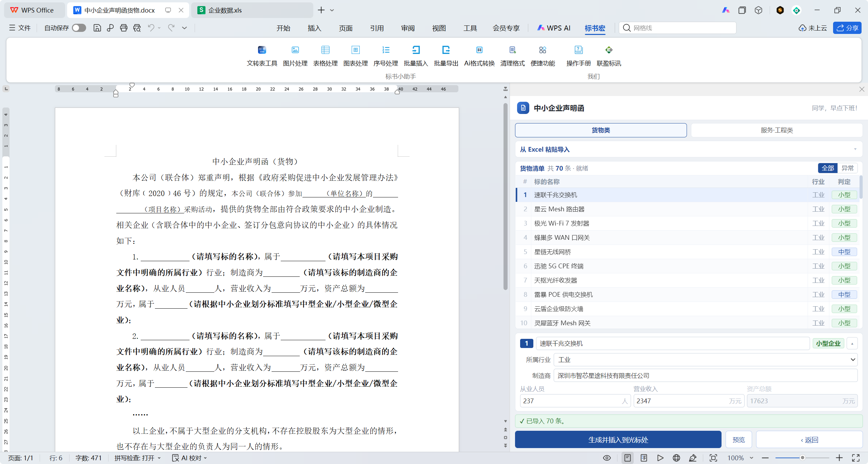Open AI格式转换 format conversion tool
This screenshot has width=868, height=464.
479,56
